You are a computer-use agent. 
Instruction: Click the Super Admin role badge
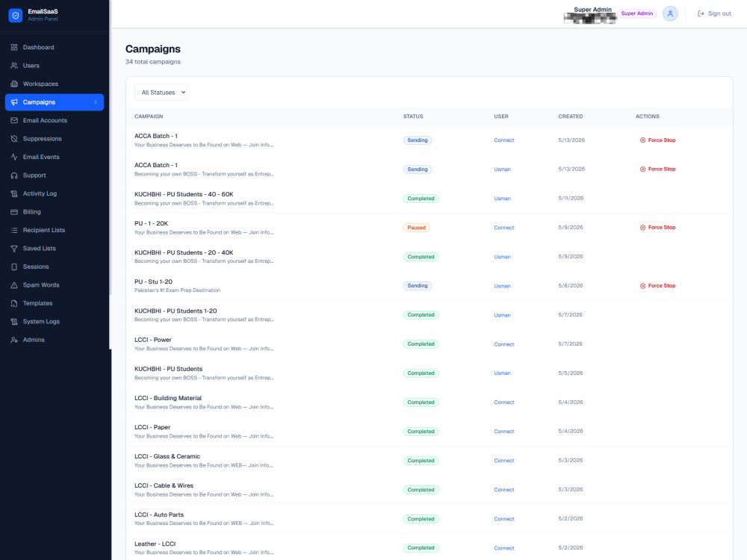637,13
